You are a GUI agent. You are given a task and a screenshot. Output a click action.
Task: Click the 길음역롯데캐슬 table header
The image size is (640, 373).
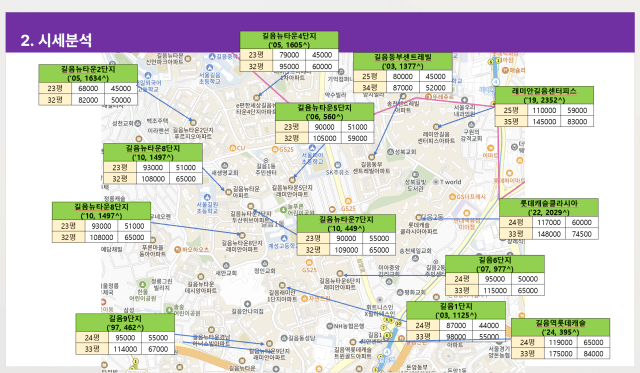[560, 327]
